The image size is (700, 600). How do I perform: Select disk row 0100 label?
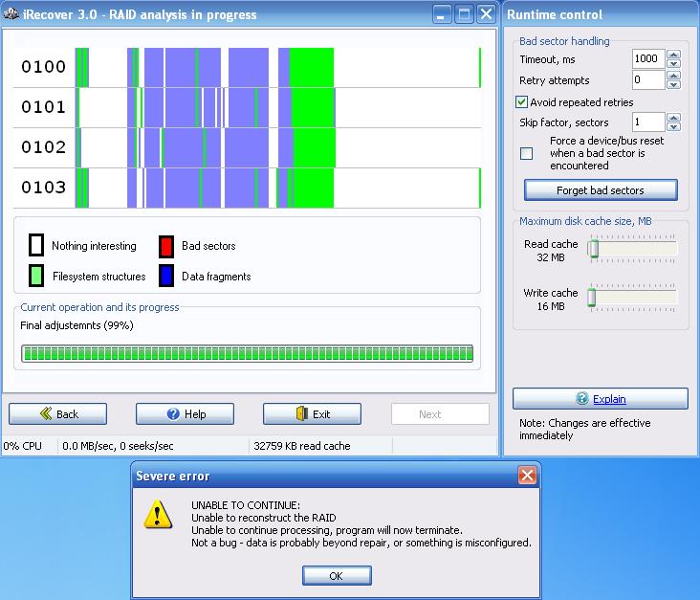click(x=44, y=67)
